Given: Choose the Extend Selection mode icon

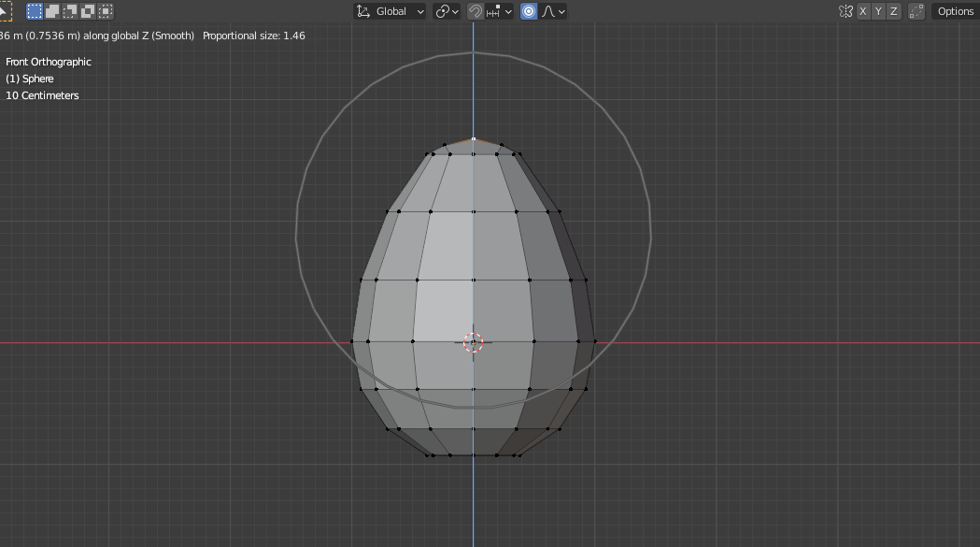Looking at the screenshot, I should pyautogui.click(x=52, y=11).
